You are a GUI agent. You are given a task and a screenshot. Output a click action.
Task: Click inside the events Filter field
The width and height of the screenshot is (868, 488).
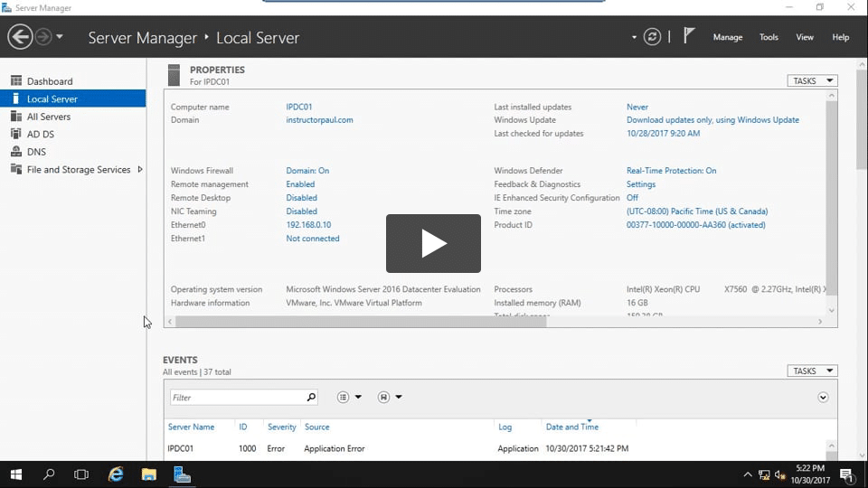click(x=237, y=398)
